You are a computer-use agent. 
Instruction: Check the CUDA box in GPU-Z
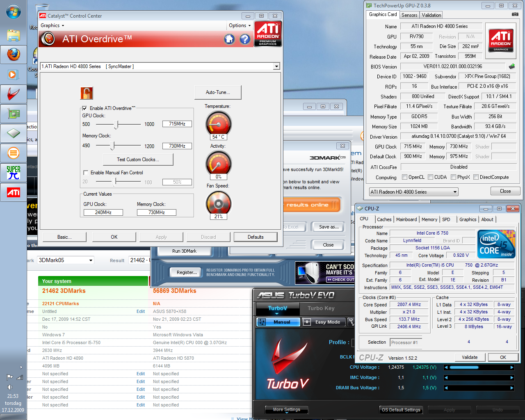431,177
